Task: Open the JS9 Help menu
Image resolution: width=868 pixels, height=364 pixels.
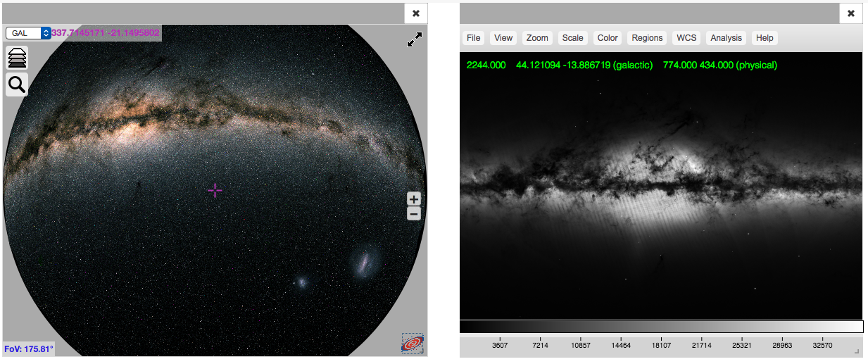Action: coord(765,38)
